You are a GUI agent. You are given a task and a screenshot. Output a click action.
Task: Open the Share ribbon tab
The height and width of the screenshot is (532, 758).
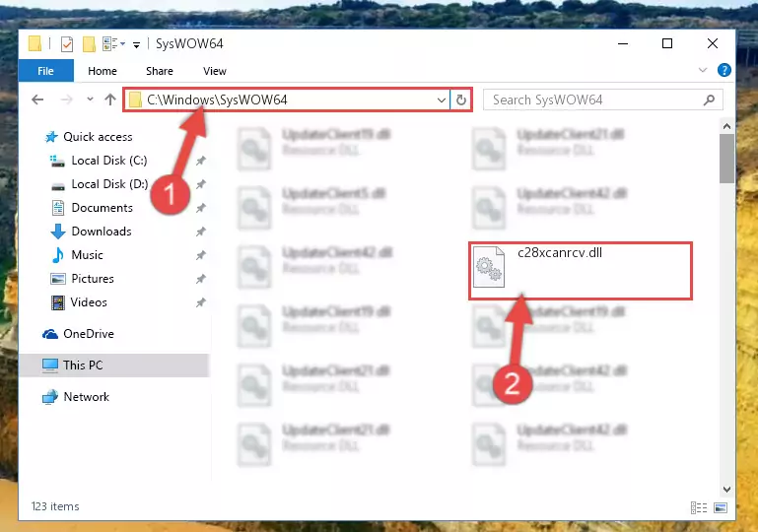(x=160, y=71)
